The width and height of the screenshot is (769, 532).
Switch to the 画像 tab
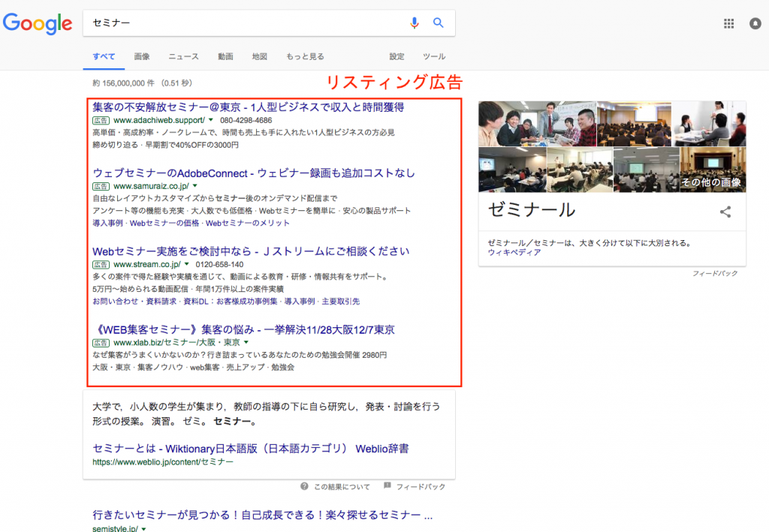[142, 56]
